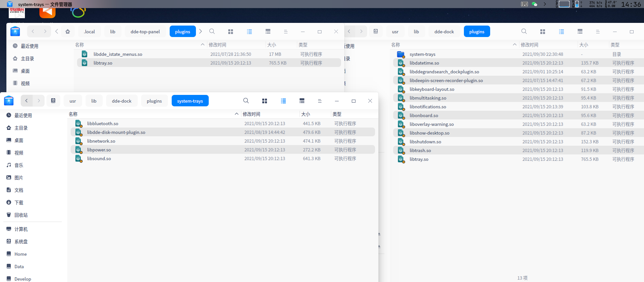Select libtray.so in dde-top-panel window

pyautogui.click(x=209, y=63)
